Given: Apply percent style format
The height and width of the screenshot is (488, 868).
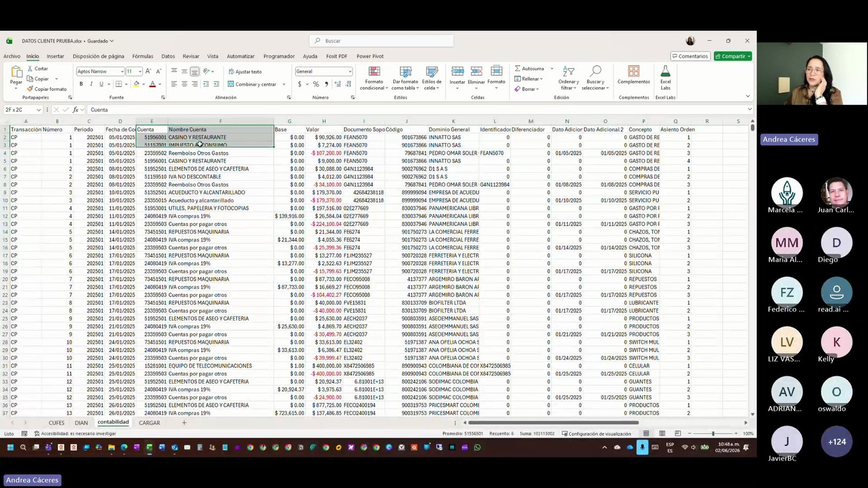Looking at the screenshot, I should 316,84.
